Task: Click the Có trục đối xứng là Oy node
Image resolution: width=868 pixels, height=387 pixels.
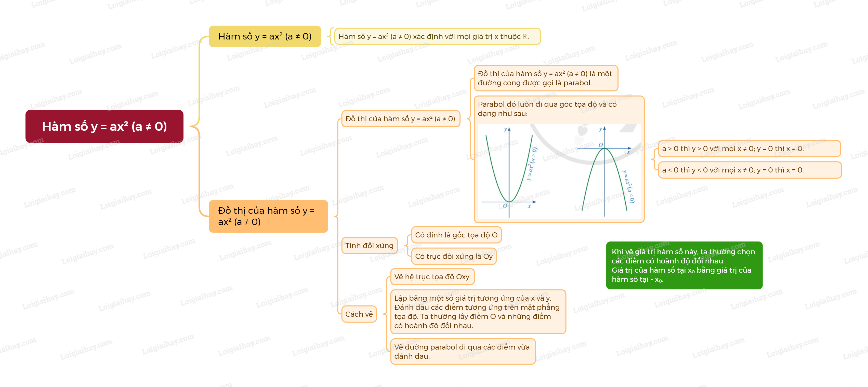Action: (454, 256)
